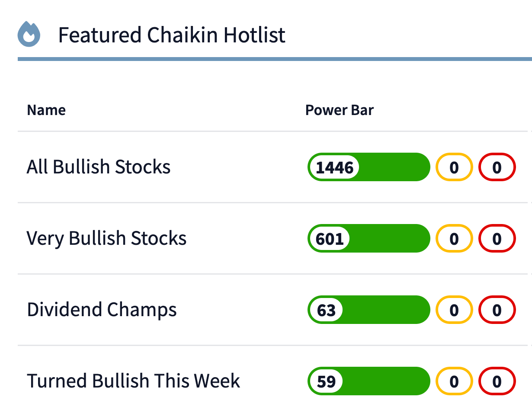Click the yellow neutral count for Turned Bullish This Week
532x410 pixels.
coord(454,381)
